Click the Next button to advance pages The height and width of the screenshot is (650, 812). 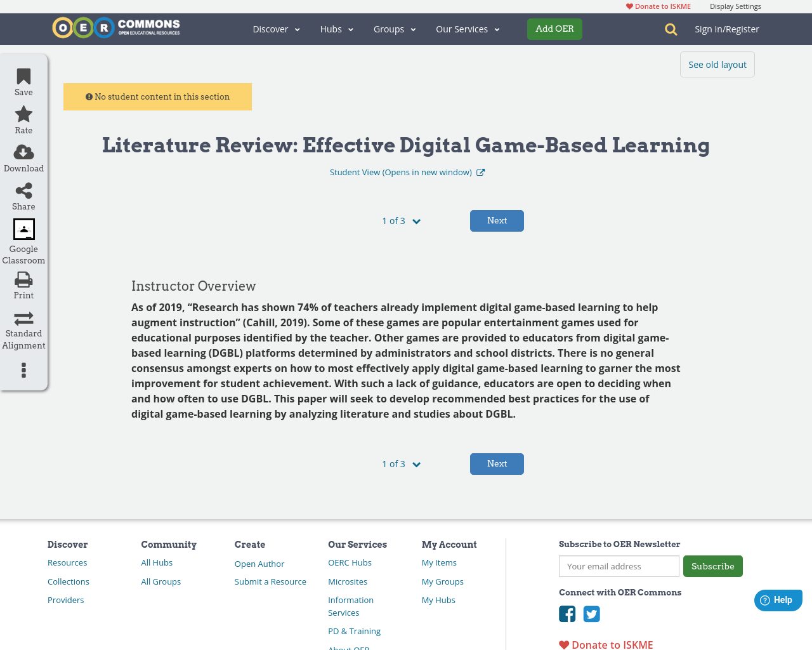(497, 220)
